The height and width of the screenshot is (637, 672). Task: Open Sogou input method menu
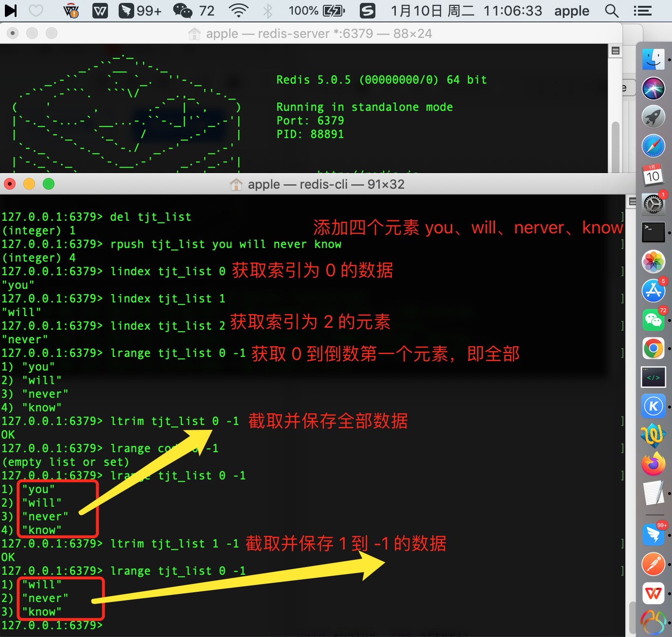(367, 10)
